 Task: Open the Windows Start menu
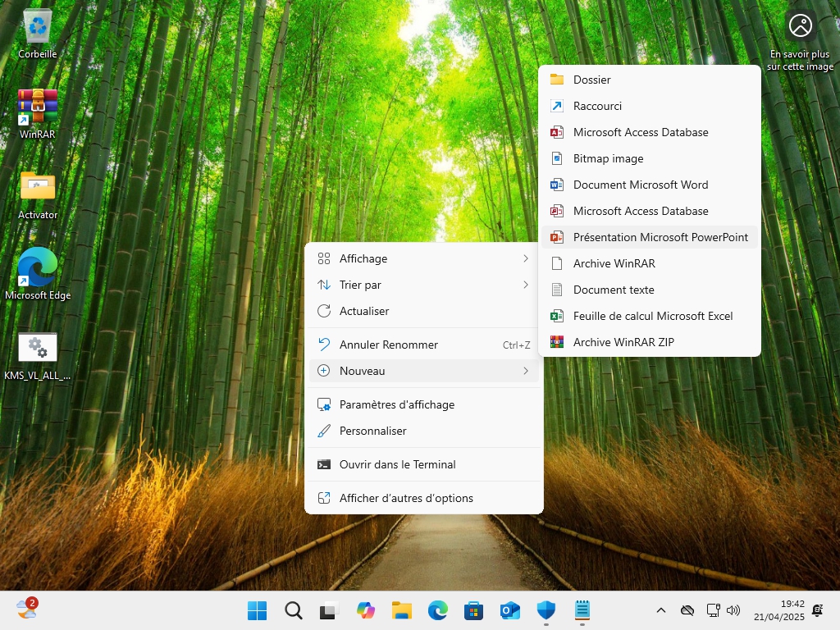pyautogui.click(x=257, y=610)
